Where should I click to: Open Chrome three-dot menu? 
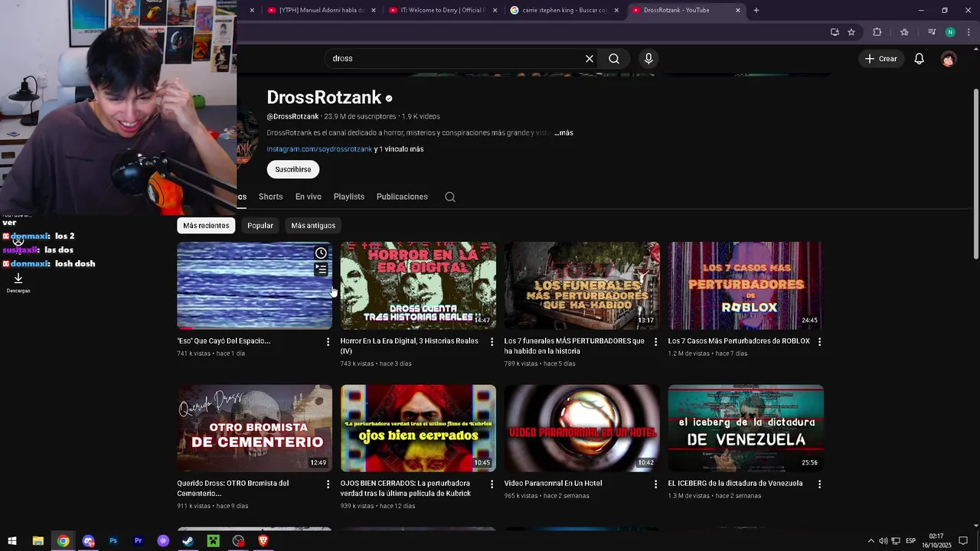(969, 32)
